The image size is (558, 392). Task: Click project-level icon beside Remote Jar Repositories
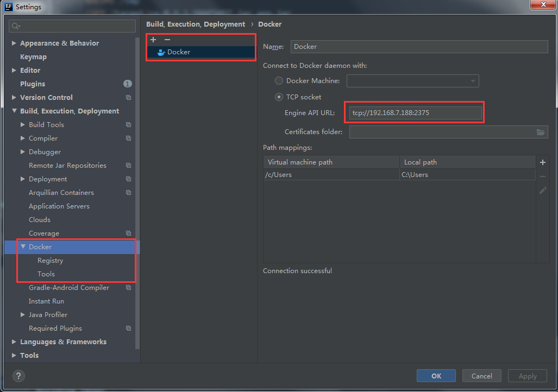[x=128, y=166]
